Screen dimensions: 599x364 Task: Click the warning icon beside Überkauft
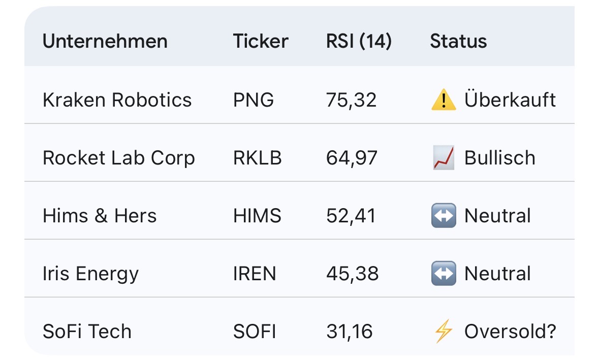pyautogui.click(x=443, y=100)
